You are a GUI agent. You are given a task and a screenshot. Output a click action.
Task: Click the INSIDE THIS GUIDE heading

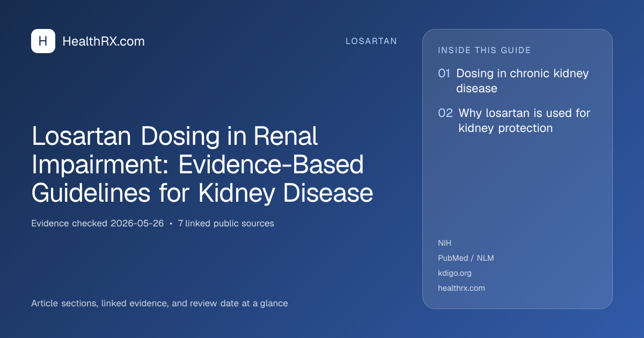(485, 50)
